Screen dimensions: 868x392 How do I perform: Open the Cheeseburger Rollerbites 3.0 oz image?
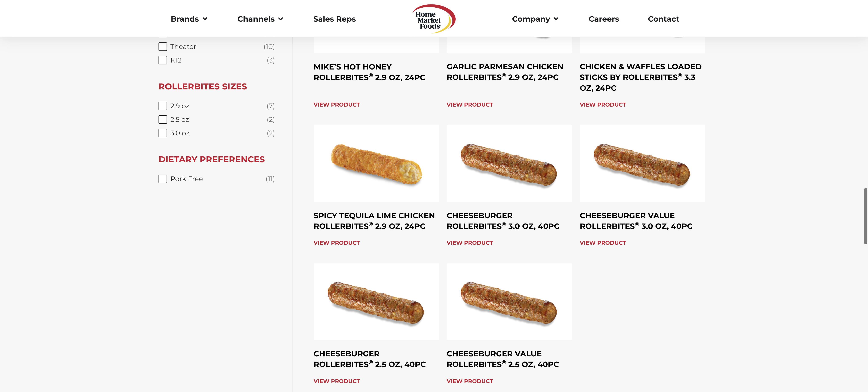click(509, 164)
